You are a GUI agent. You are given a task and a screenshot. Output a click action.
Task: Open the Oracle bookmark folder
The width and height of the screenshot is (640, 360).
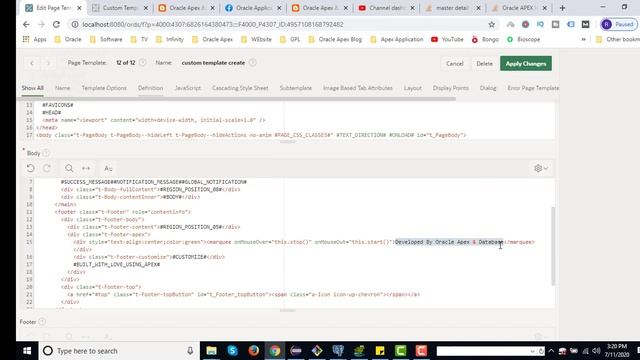(x=68, y=39)
